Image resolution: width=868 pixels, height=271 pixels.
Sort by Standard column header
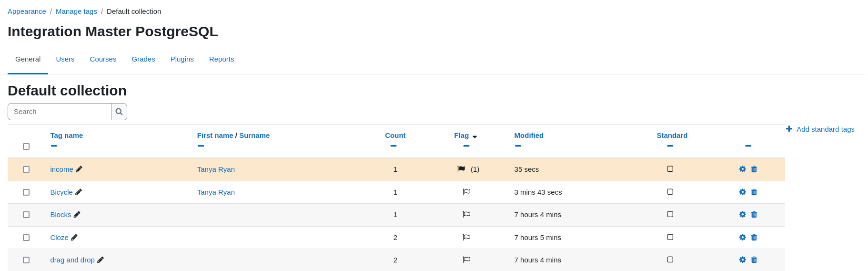(672, 135)
